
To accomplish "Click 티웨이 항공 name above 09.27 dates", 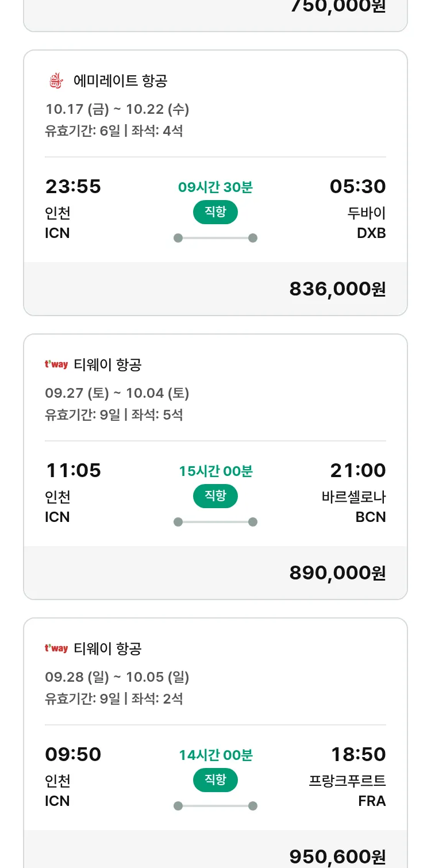I will [107, 364].
